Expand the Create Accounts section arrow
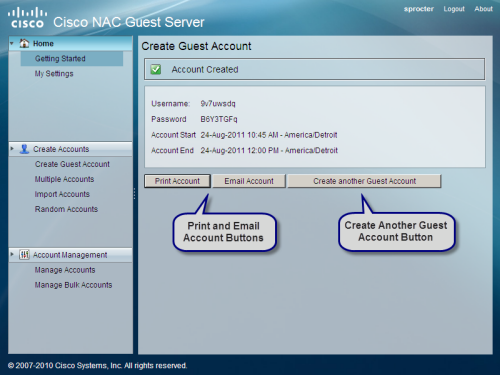Image resolution: width=500 pixels, height=375 pixels. [x=12, y=149]
